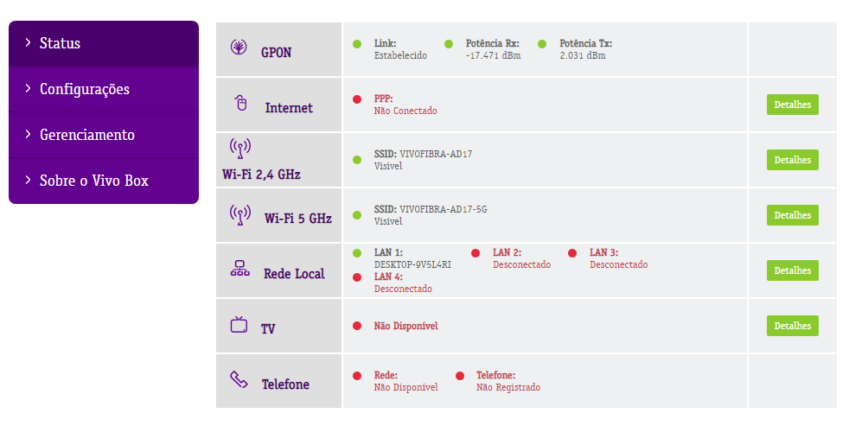Viewport: 868px width, 445px height.
Task: Open Wi-Fi 2,4 GHz Detalhes button
Action: [x=792, y=160]
